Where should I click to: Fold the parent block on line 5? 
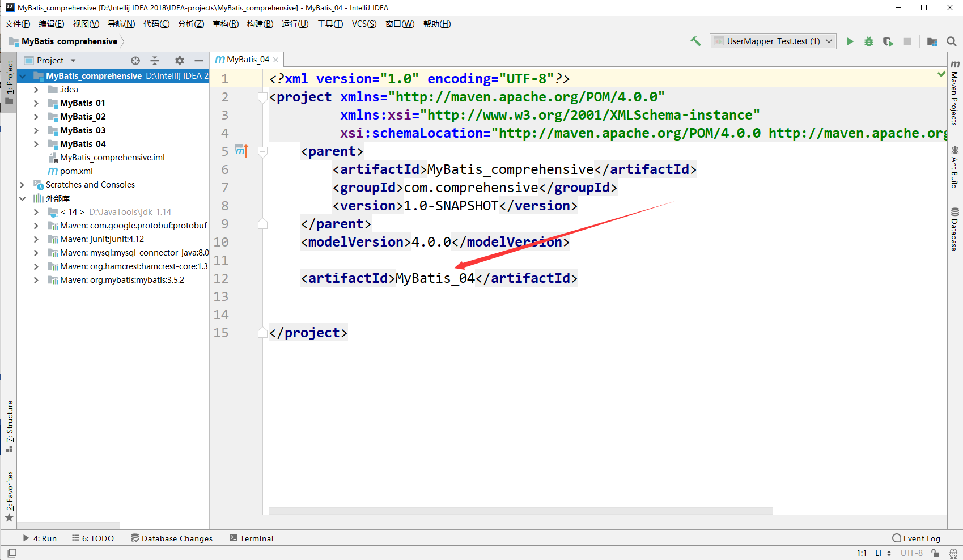pos(262,151)
